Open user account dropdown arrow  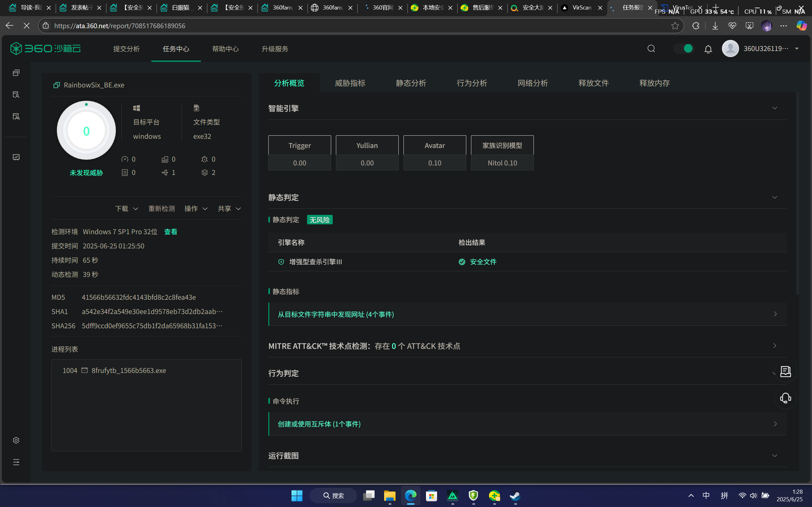tap(797, 48)
